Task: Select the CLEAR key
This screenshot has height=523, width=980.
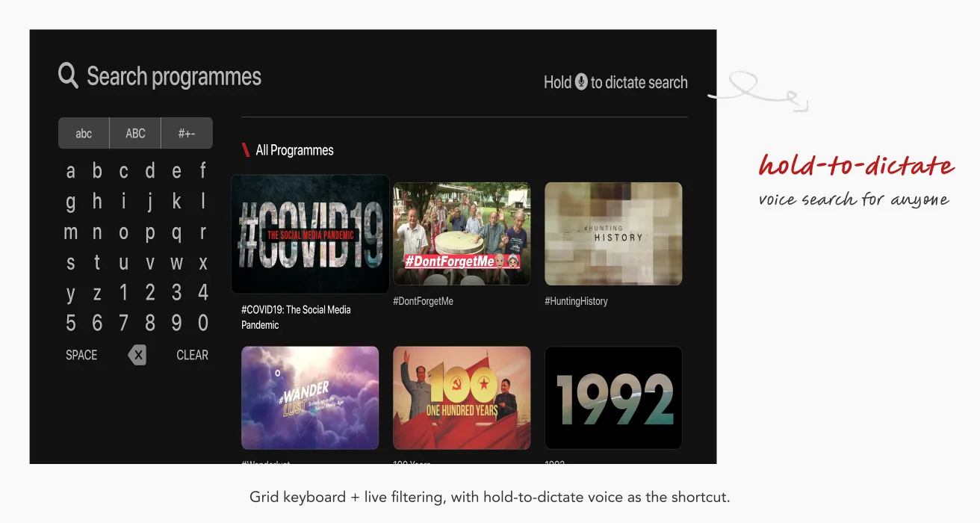Action: [x=192, y=355]
